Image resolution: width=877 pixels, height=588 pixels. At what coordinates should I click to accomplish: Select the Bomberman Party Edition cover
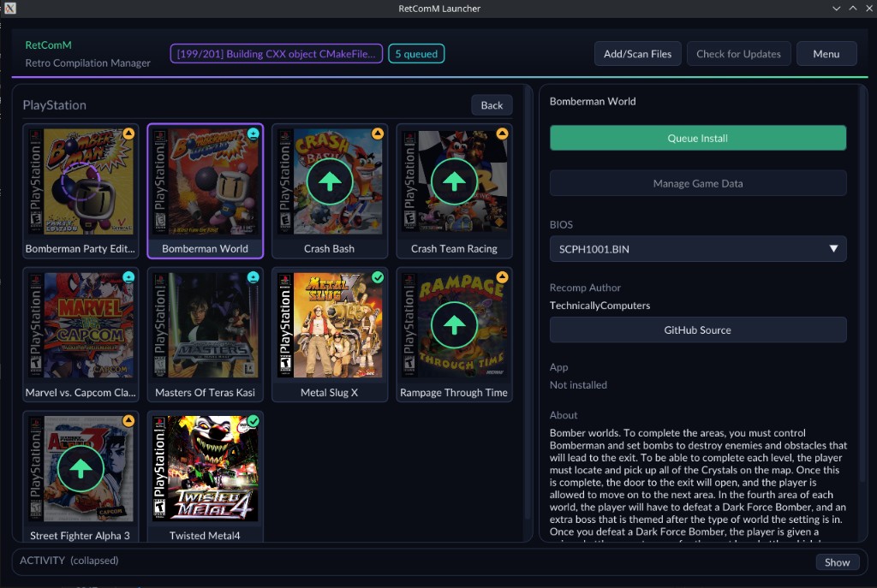click(x=81, y=181)
